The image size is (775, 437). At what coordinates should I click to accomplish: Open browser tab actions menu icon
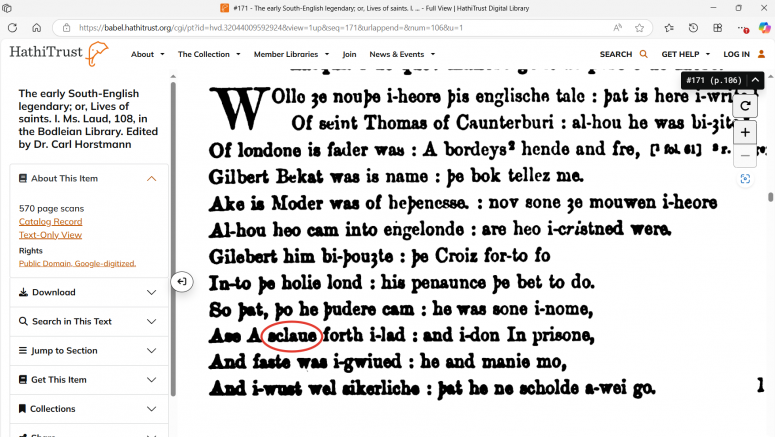tap(7, 8)
